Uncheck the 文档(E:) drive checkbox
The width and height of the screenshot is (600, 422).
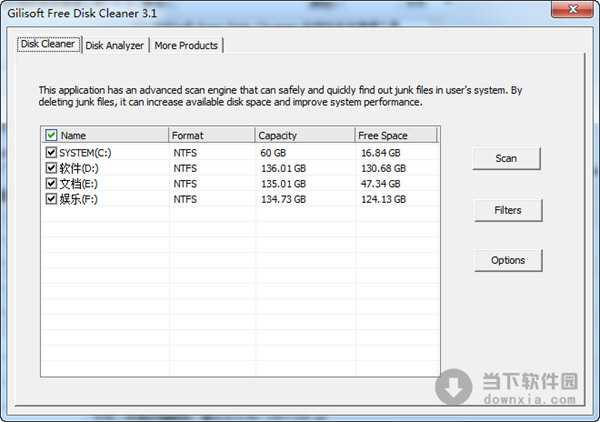(x=51, y=183)
